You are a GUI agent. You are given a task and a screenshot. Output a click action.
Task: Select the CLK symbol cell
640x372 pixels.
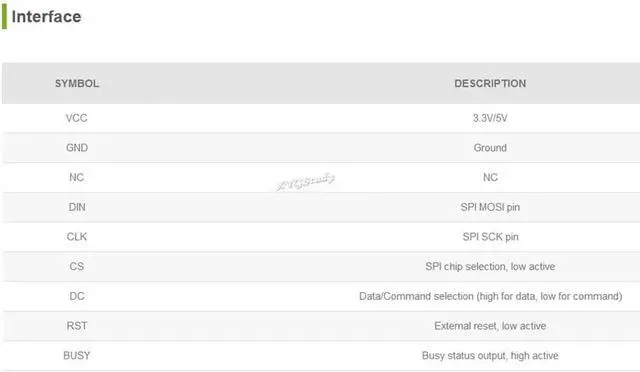(77, 237)
